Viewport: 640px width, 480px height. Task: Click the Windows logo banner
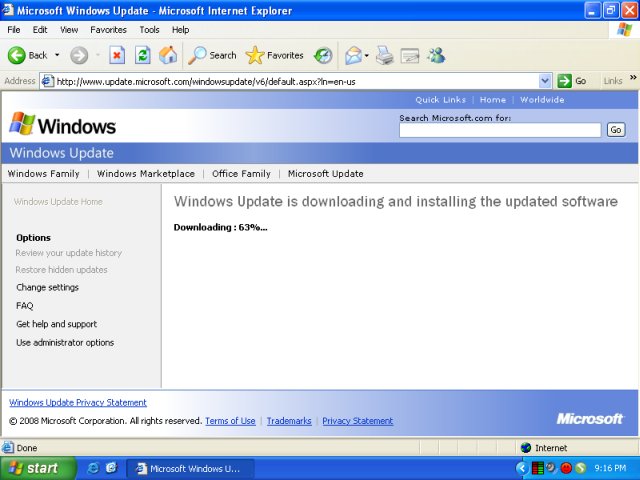click(x=62, y=125)
